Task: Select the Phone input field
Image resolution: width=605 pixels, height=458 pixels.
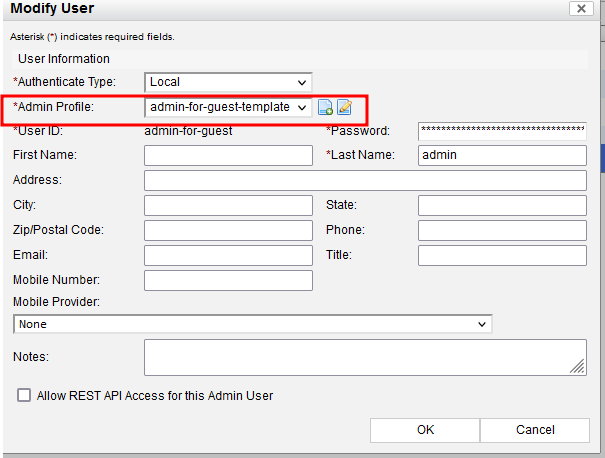Action: coord(501,230)
